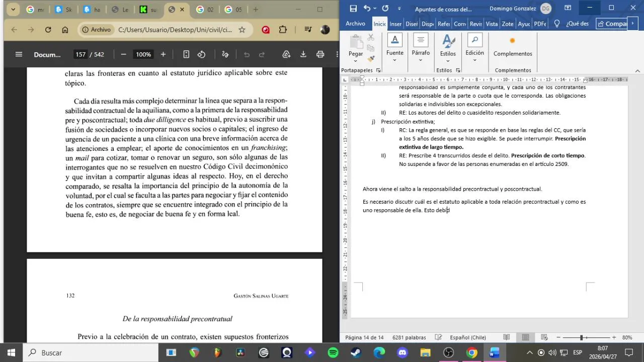Switch to Read Mode view in Word

(507, 337)
